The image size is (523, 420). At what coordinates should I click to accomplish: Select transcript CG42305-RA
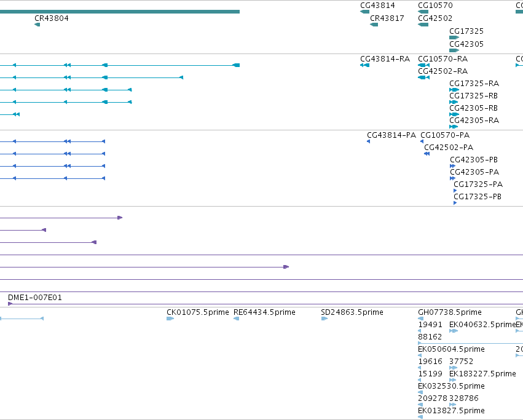454,127
